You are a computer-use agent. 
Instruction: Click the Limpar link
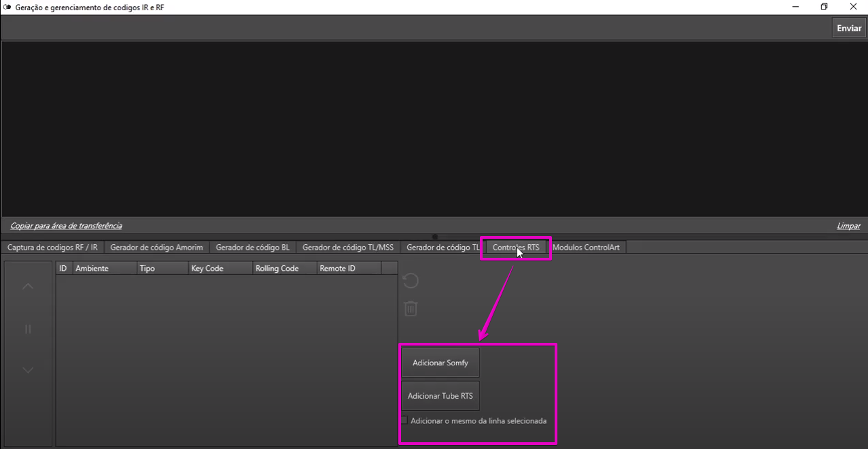click(x=848, y=226)
